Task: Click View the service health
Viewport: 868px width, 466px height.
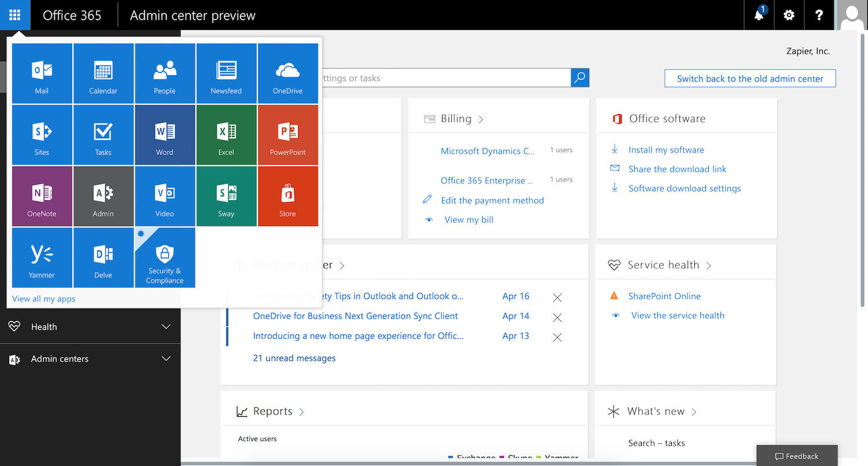Action: (x=678, y=315)
